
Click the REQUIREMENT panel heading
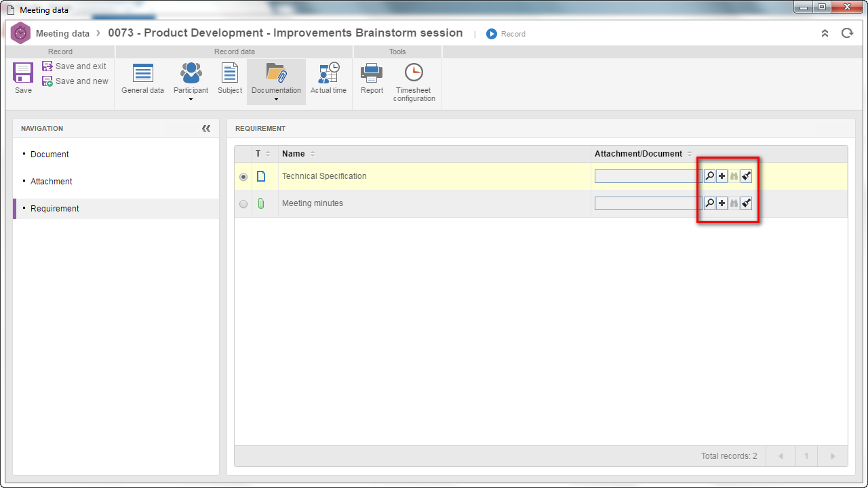[260, 128]
